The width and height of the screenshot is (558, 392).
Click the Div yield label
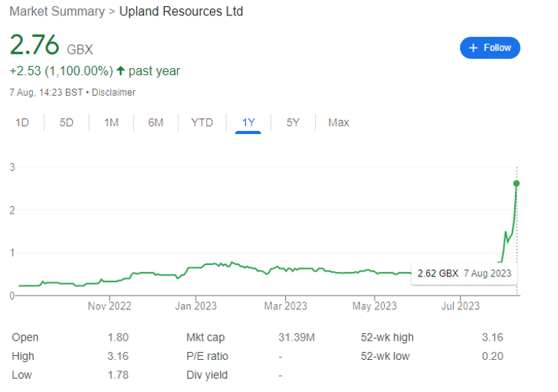[207, 375]
